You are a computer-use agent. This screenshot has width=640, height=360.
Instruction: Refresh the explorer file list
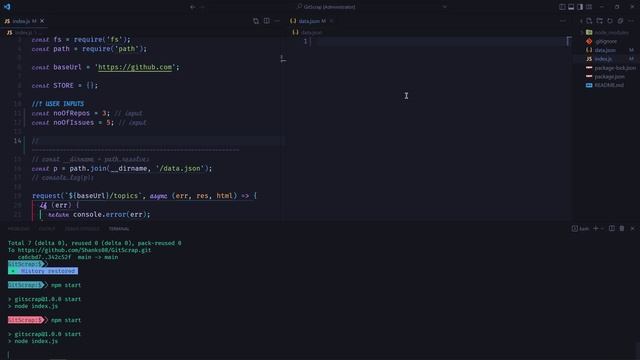[610, 21]
